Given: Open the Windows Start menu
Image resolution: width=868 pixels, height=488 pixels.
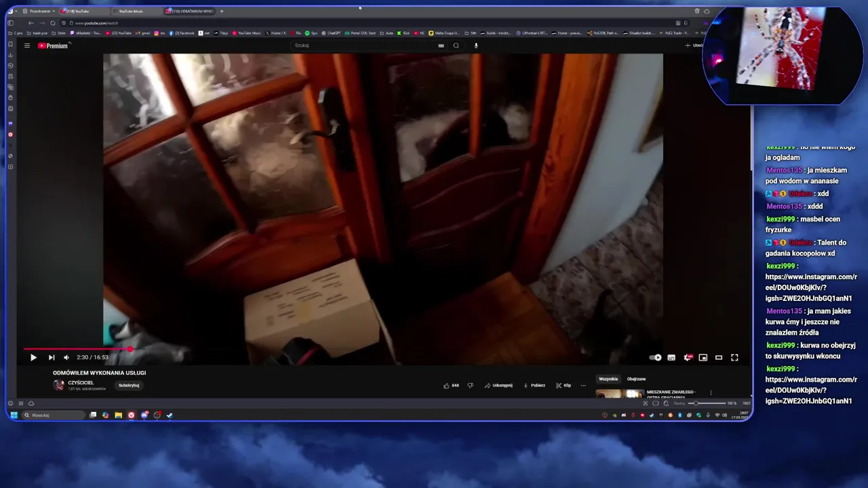Looking at the screenshot, I should coord(14,415).
